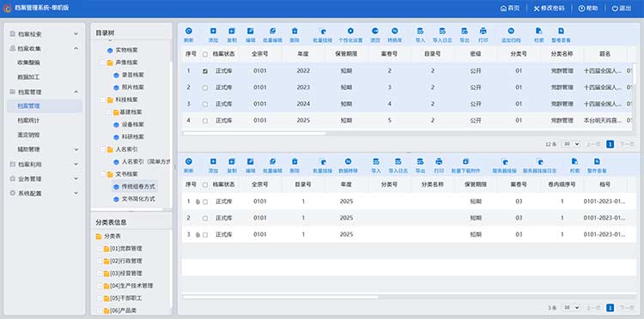Click attachment paperclip in lower table row 1
The image size is (644, 319).
coord(197,202)
